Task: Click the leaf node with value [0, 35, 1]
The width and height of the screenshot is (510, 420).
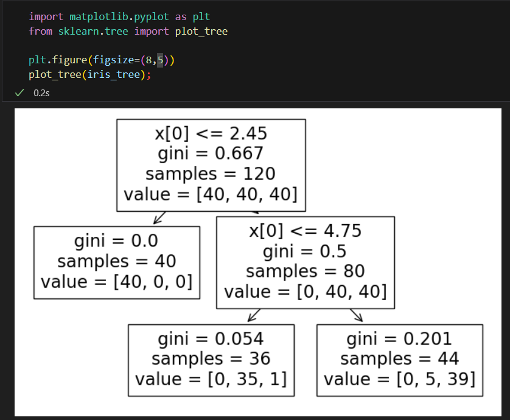Action: [211, 360]
